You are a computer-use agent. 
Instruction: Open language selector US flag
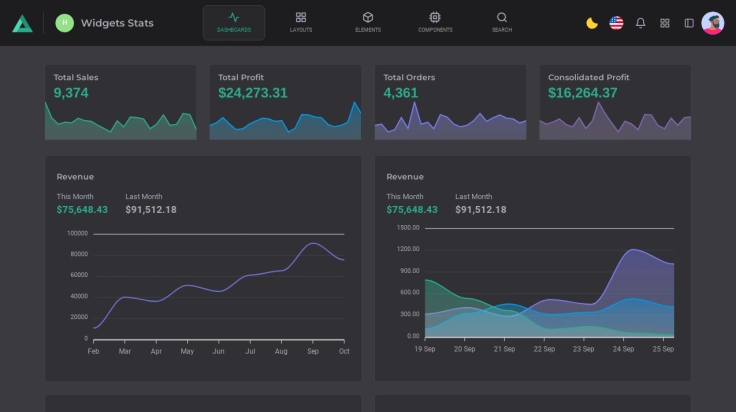[616, 23]
